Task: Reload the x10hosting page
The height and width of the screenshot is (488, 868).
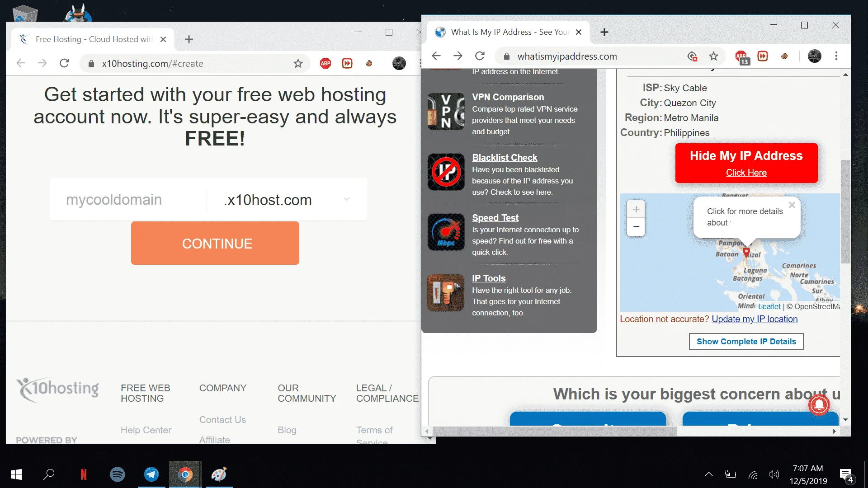Action: 64,63
